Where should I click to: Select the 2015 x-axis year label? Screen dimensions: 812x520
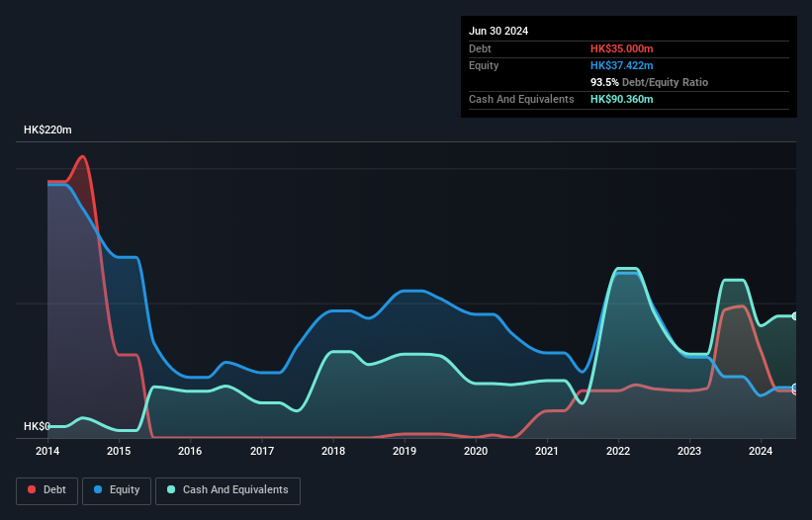pyautogui.click(x=119, y=451)
